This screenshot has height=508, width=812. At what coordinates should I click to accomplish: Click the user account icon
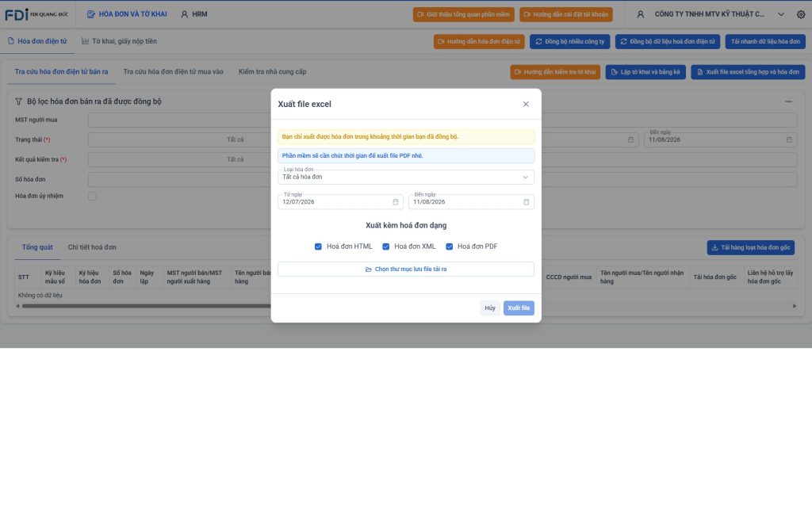click(641, 14)
